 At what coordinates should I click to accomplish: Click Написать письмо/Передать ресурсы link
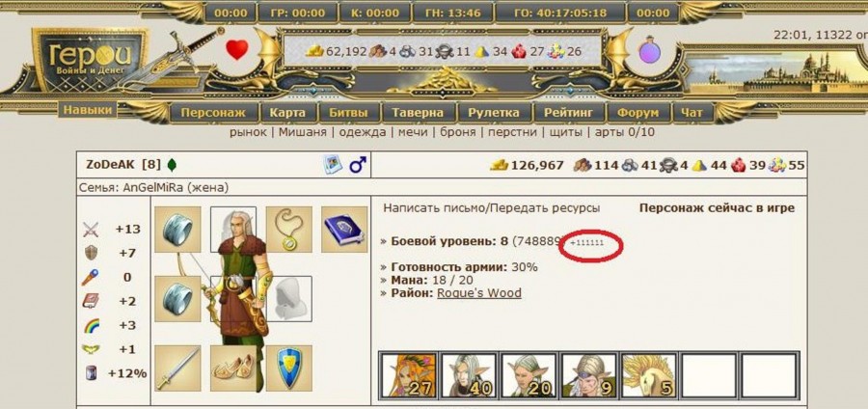(x=492, y=208)
